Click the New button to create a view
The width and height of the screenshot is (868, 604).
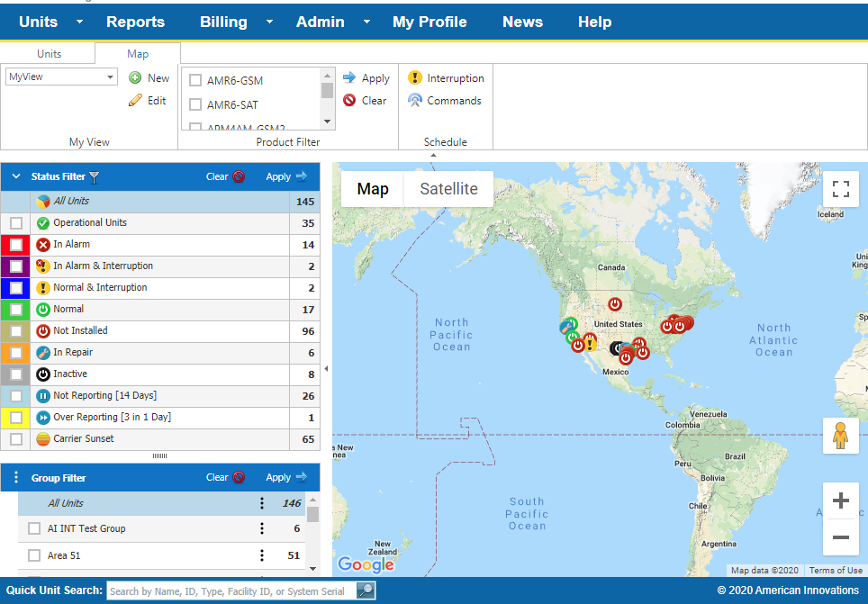[x=149, y=77]
